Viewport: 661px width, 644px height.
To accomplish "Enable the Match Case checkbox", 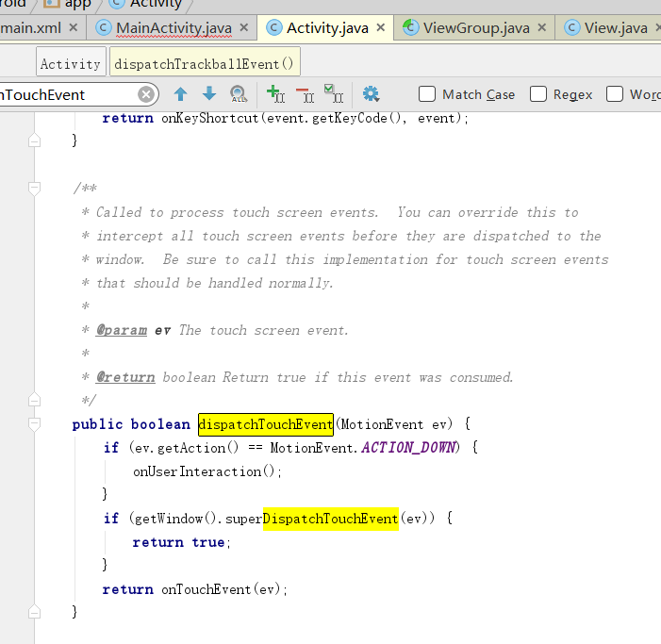I will (427, 94).
